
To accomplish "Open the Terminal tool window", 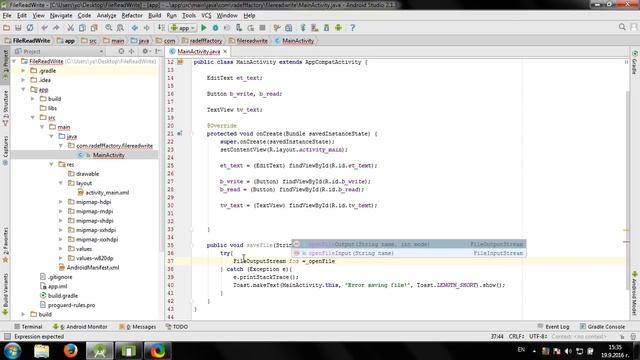I will pos(28,327).
